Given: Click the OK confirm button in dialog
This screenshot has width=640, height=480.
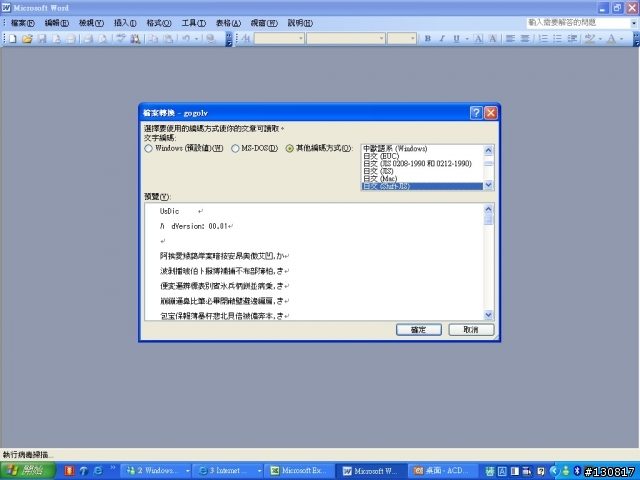Looking at the screenshot, I should 419,330.
